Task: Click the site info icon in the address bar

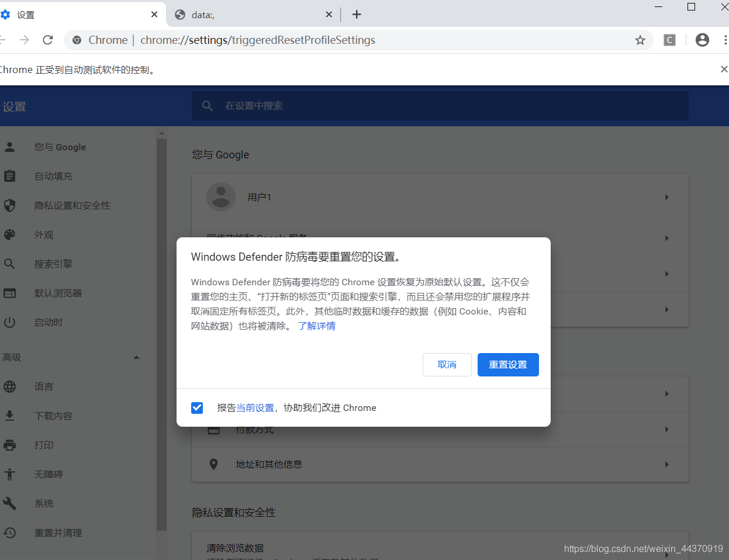Action: pos(77,40)
